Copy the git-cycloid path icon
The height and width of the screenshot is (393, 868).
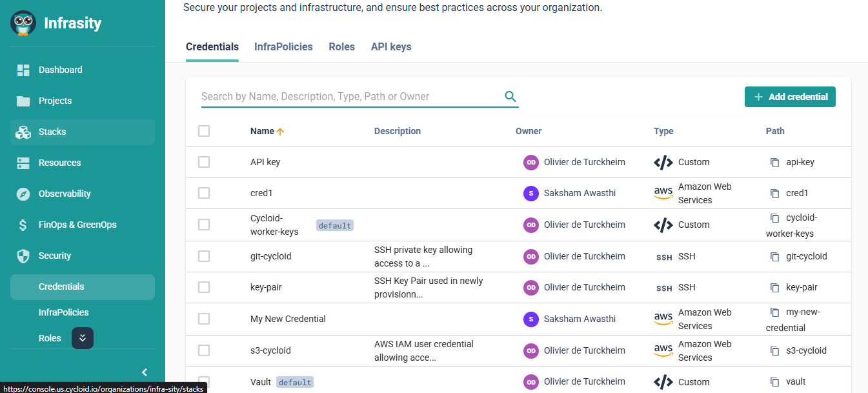pyautogui.click(x=775, y=257)
